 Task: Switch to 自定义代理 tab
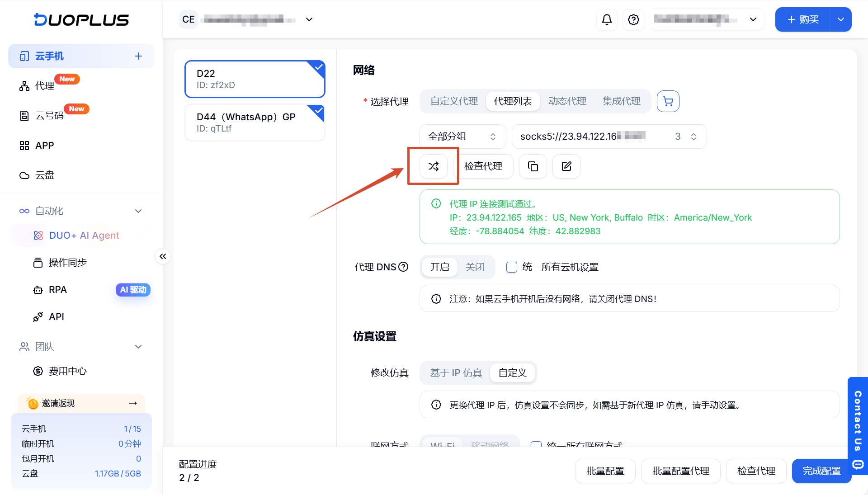(x=454, y=101)
